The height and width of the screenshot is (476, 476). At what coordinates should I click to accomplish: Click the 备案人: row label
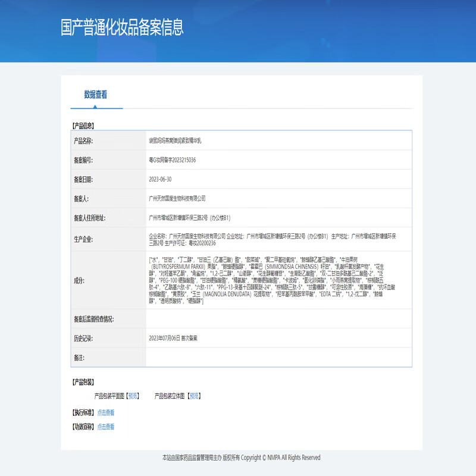[81, 199]
